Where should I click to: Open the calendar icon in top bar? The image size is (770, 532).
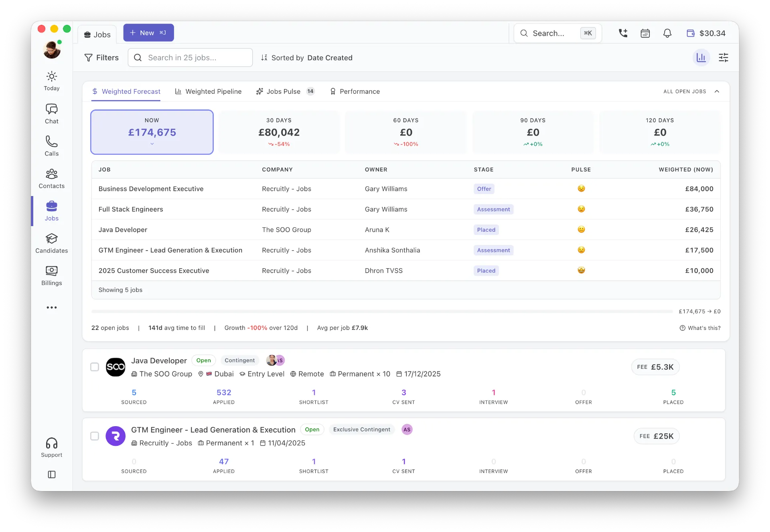point(645,33)
